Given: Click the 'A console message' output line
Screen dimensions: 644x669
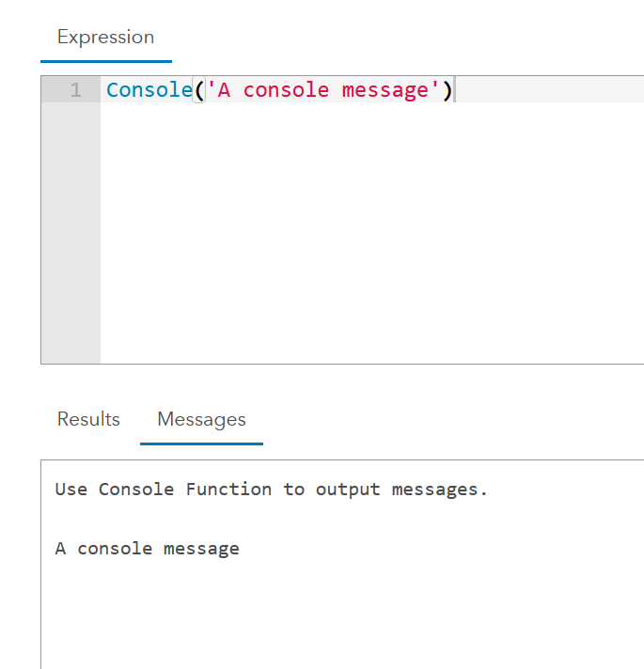Looking at the screenshot, I should pyautogui.click(x=148, y=549).
